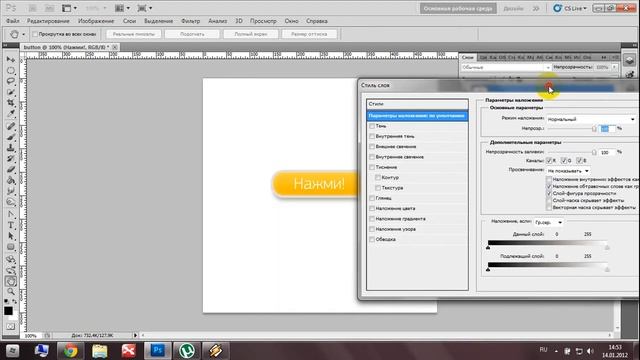This screenshot has width=640, height=360.
Task: Select the Horizontal Type tool
Action: (x=11, y=225)
